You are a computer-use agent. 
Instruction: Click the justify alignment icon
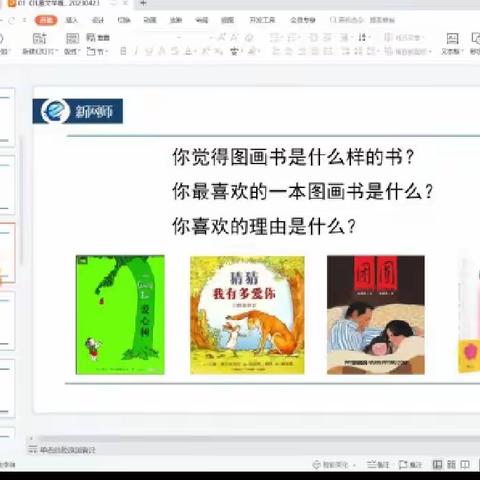[x=315, y=51]
